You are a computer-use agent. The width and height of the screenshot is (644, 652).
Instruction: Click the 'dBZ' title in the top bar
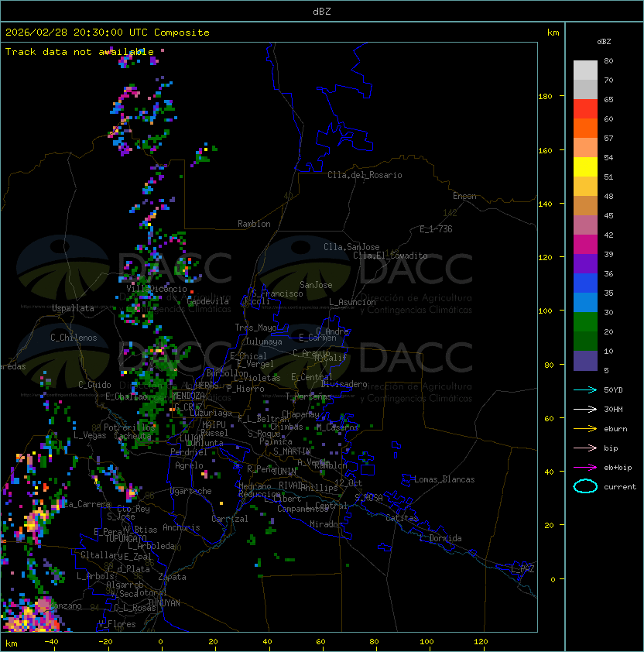tap(322, 11)
